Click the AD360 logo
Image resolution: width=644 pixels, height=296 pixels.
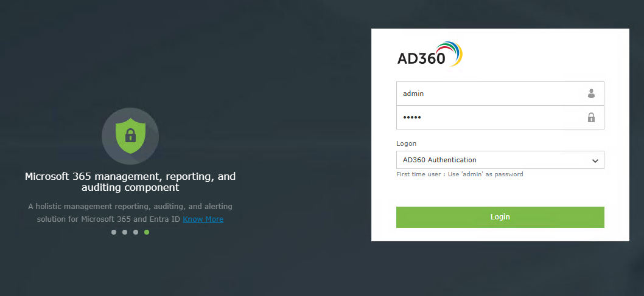430,54
